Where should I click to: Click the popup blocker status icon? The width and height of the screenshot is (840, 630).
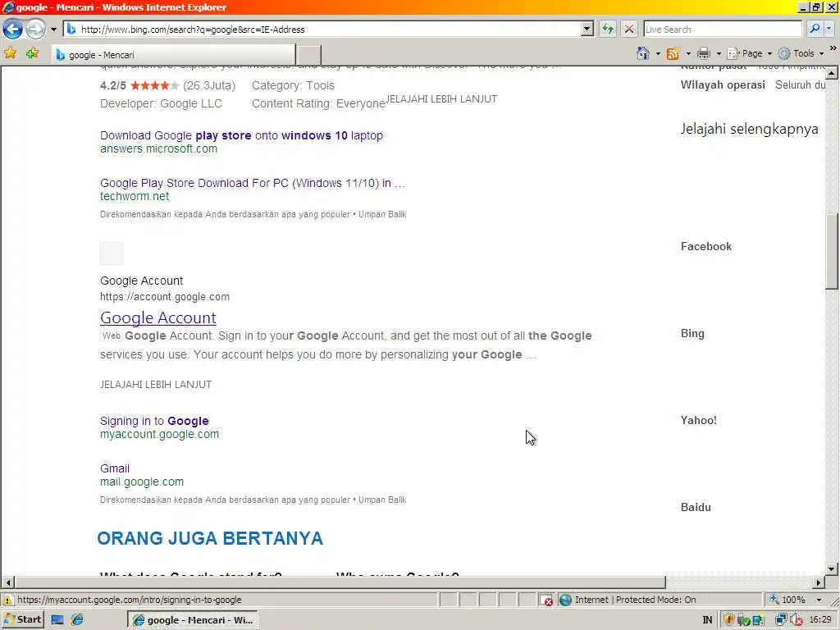coord(546,600)
